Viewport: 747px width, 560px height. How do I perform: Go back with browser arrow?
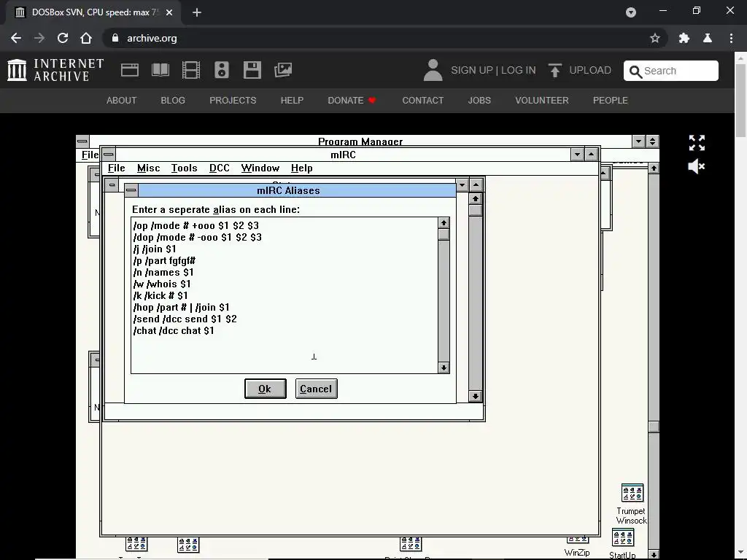pyautogui.click(x=16, y=38)
